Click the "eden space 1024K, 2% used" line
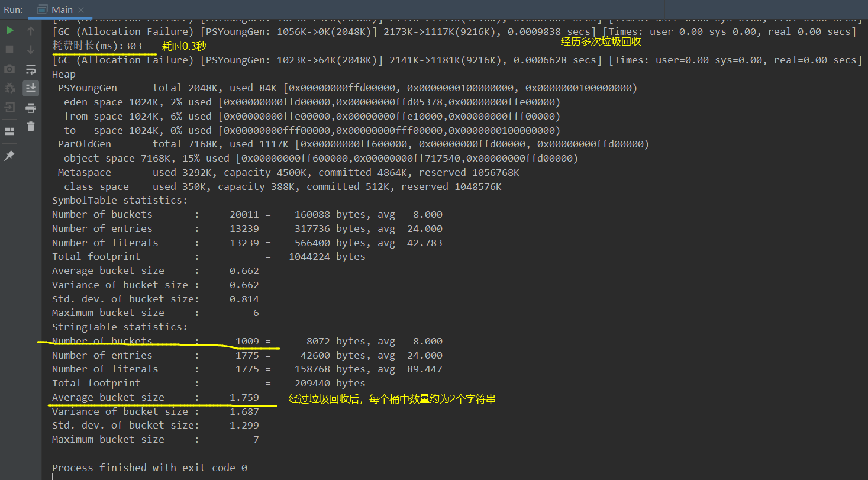Screen dimensions: 868x480 point(312,102)
